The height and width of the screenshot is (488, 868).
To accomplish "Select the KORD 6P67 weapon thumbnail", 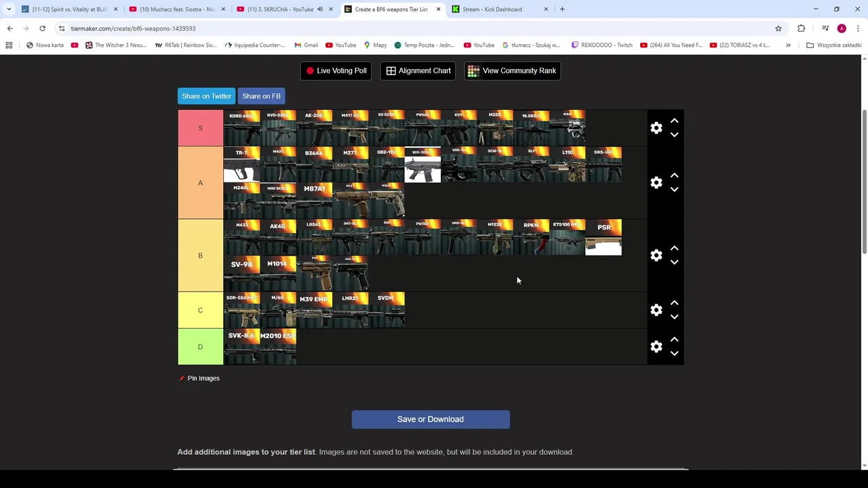I will click(241, 128).
